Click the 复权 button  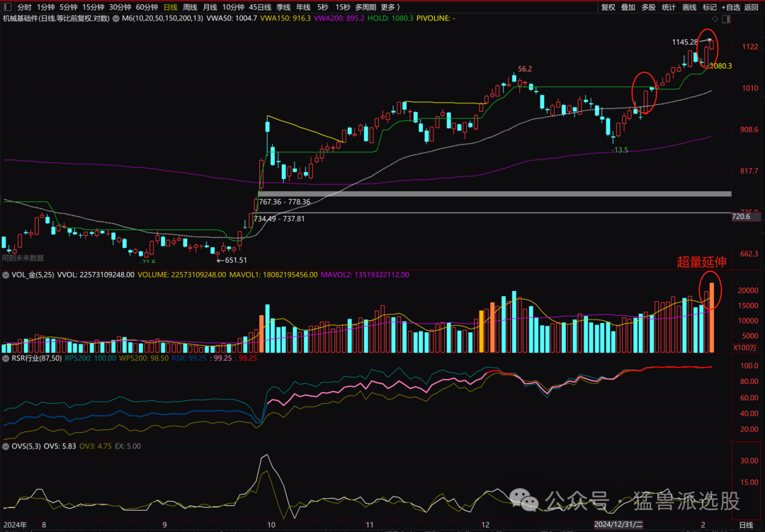pyautogui.click(x=608, y=7)
